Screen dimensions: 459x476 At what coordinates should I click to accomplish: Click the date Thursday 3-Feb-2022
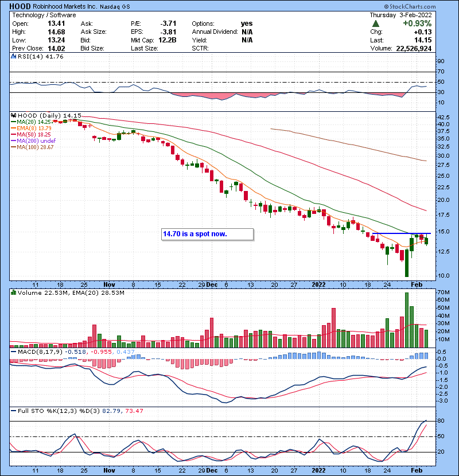[x=400, y=15]
